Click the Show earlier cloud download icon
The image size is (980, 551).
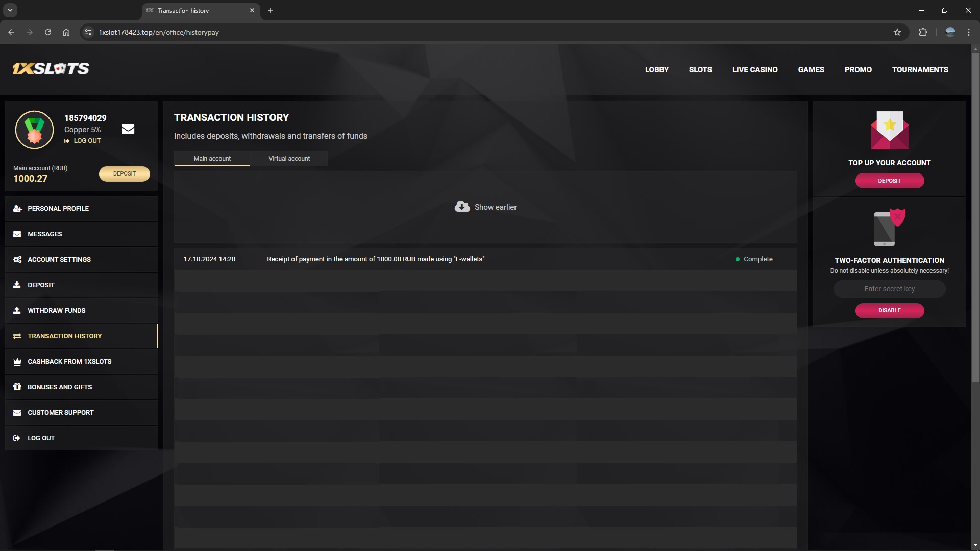(462, 207)
